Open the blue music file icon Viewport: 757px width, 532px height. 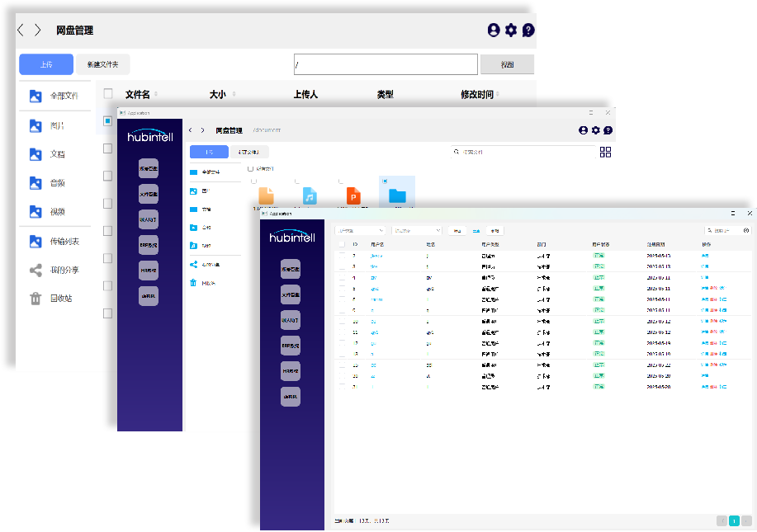[310, 196]
